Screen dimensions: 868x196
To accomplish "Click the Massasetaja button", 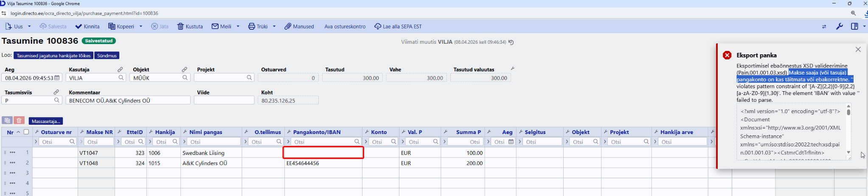I will point(46,121).
